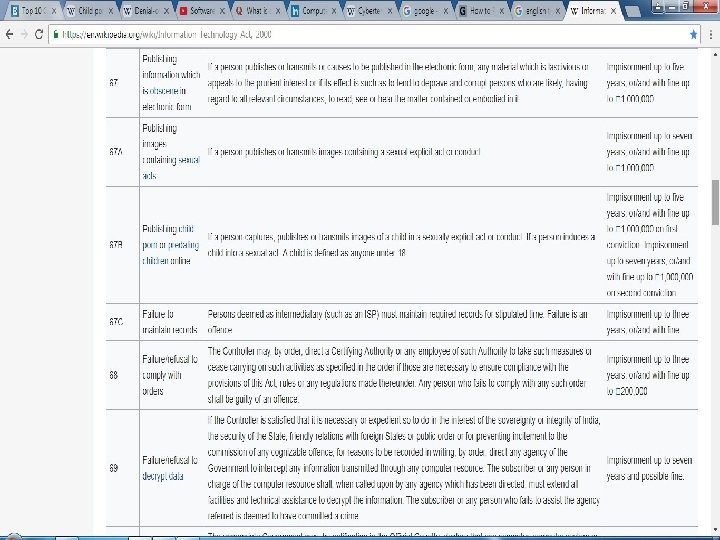Close the 'Denial-o' tab
The width and height of the screenshot is (720, 540).
[x=166, y=11]
